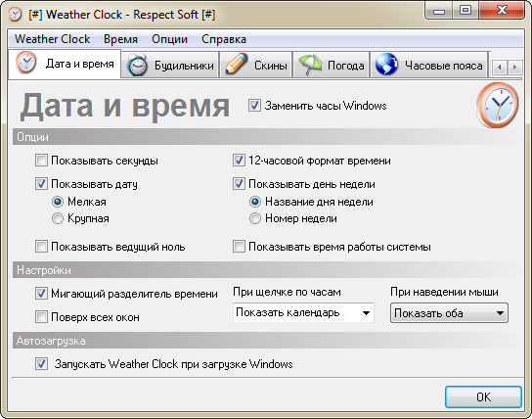Image resolution: width=532 pixels, height=419 pixels.
Task: Maximize the Weather Clock window
Action: 465,11
